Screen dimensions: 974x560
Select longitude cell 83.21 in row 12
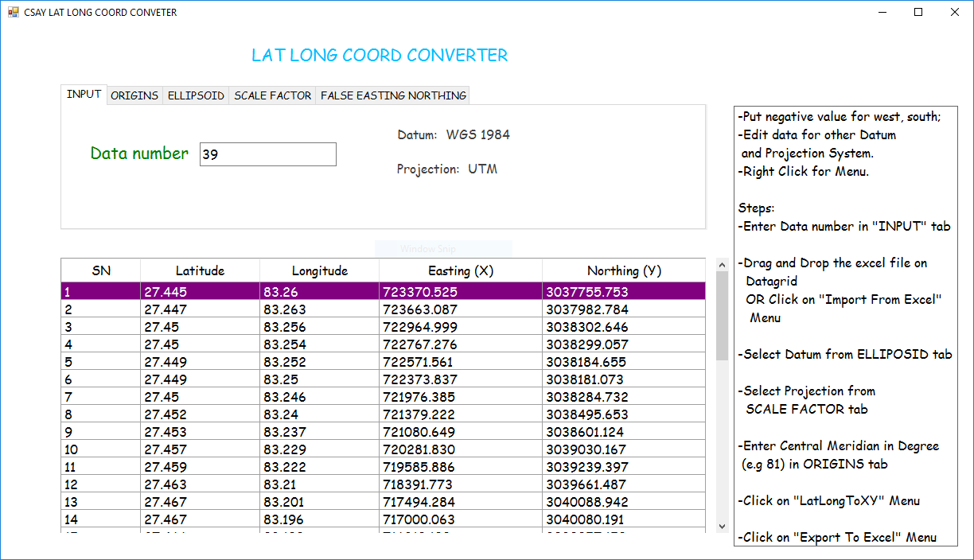tap(319, 484)
